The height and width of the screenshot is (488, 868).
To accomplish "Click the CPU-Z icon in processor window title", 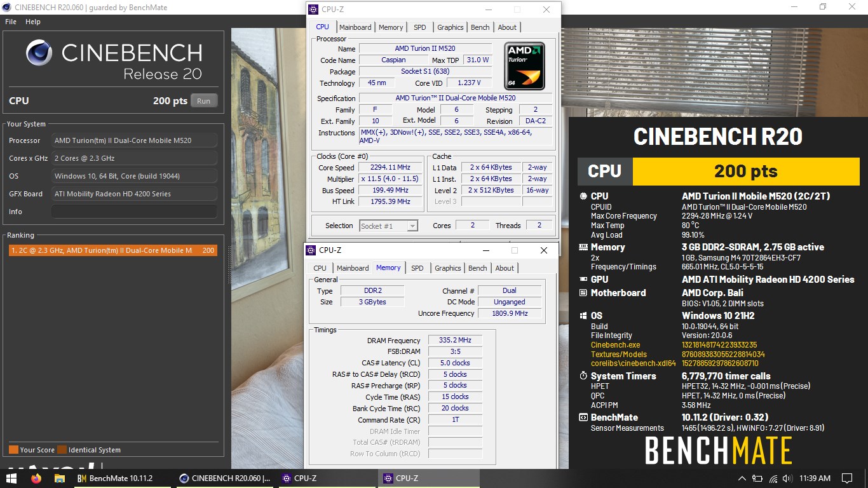I will (313, 10).
